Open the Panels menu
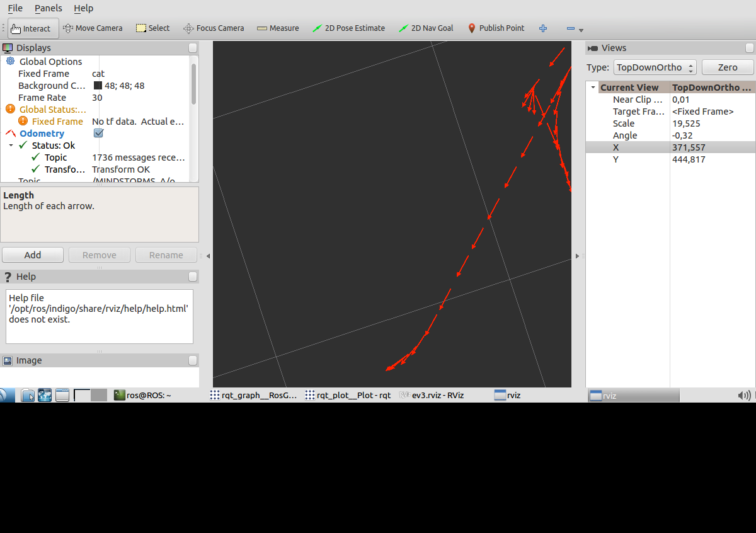The width and height of the screenshot is (756, 533). point(49,8)
